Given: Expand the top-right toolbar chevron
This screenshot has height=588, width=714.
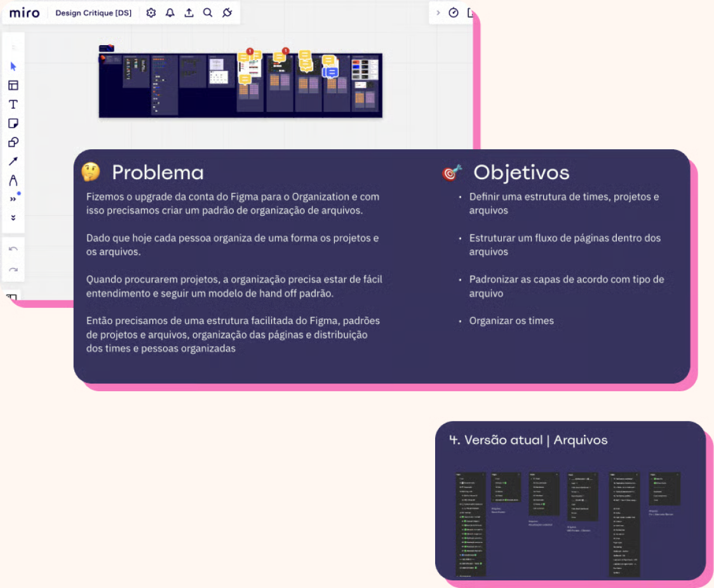Looking at the screenshot, I should pos(438,13).
